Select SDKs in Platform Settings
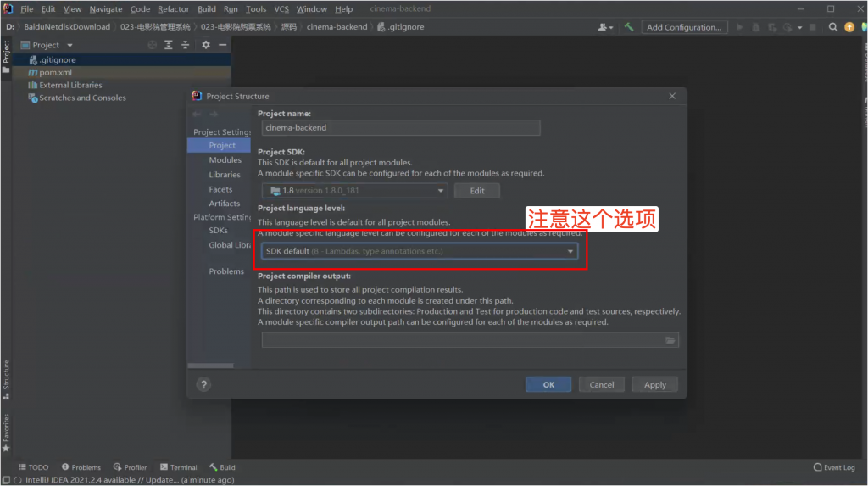The height and width of the screenshot is (486, 868). pos(220,230)
